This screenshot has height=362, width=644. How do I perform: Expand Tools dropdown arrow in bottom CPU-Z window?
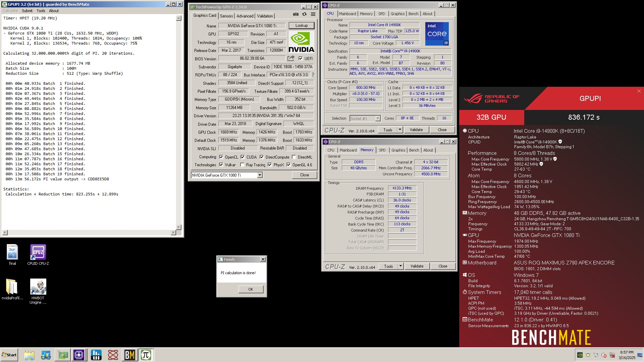click(400, 266)
